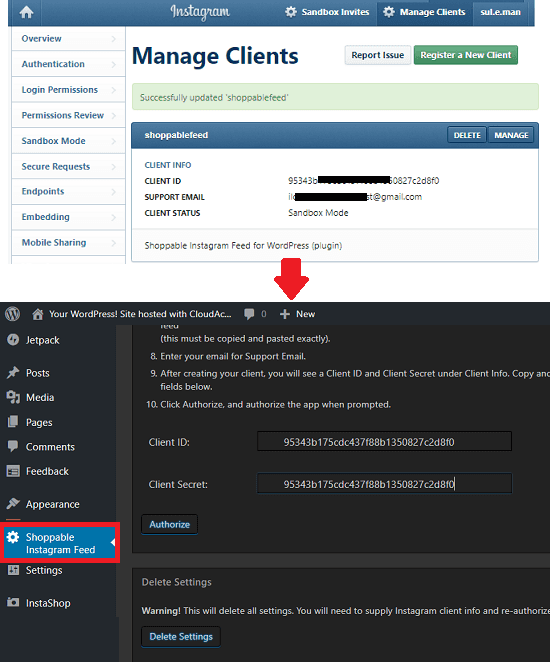Expand the Overview chevron
Viewport: 550px width, 664px height.
113,39
